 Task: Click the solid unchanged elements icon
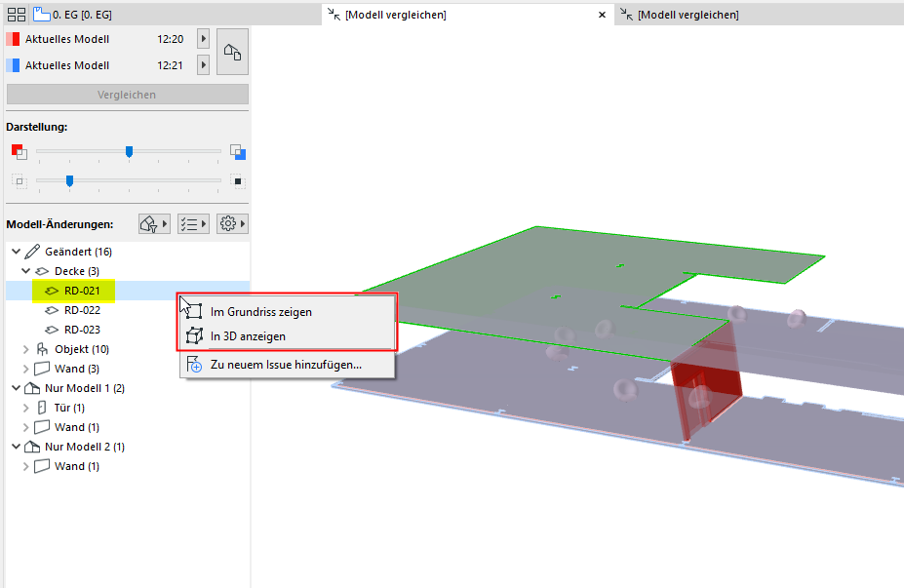(x=238, y=181)
